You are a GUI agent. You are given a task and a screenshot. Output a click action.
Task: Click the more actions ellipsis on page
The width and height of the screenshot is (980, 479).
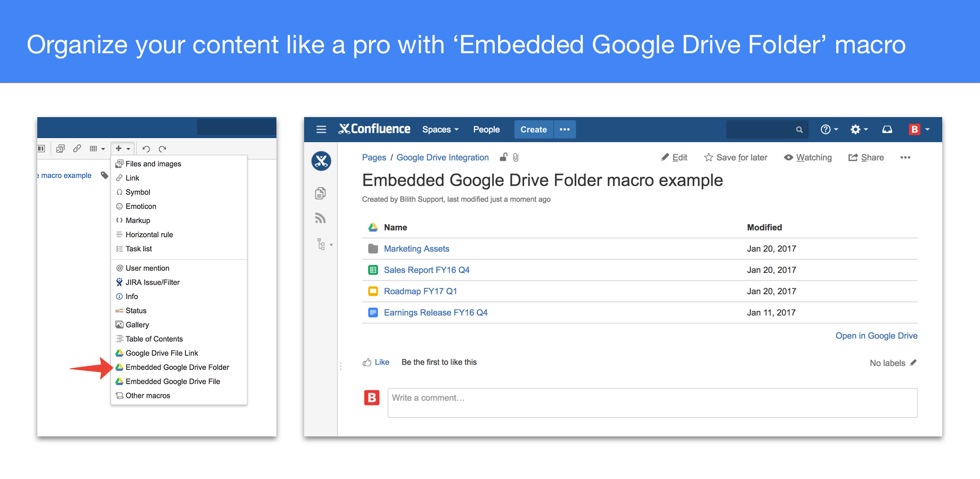click(x=905, y=157)
